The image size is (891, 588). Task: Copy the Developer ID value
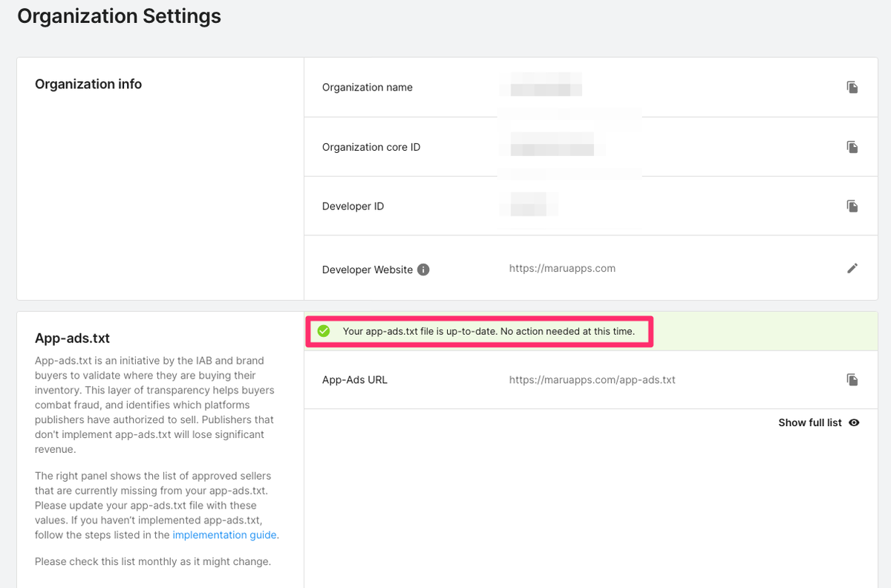[x=852, y=206]
